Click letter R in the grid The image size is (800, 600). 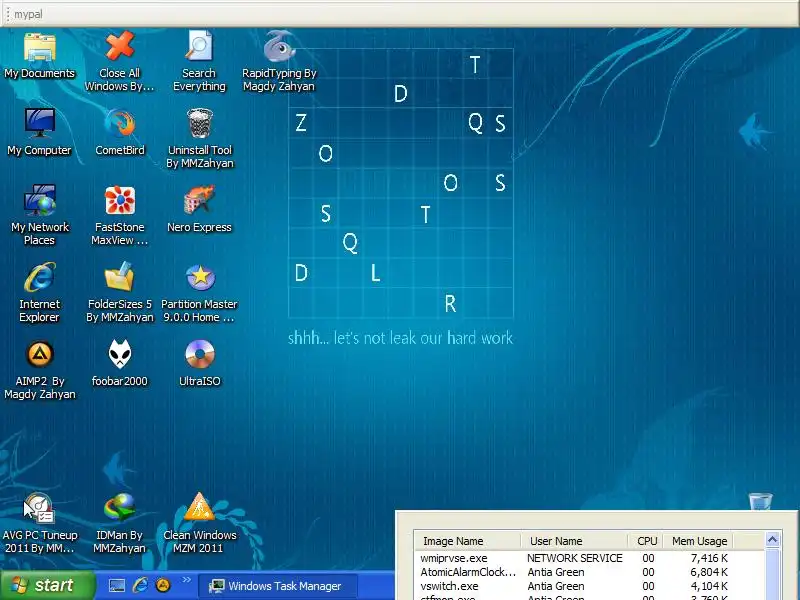click(x=450, y=304)
